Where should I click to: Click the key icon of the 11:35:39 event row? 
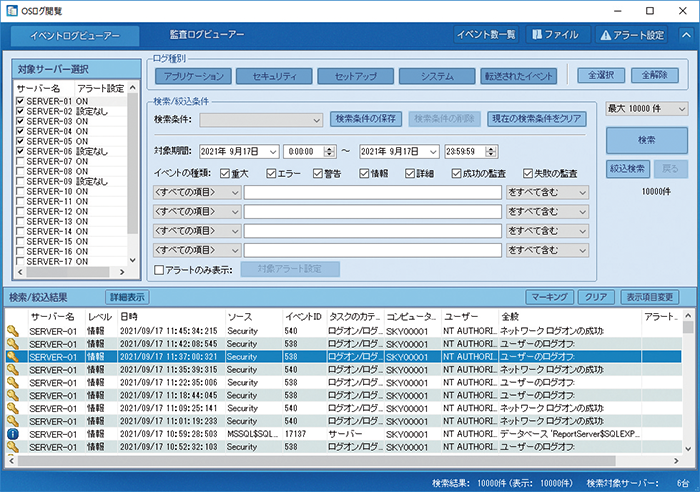[13, 370]
